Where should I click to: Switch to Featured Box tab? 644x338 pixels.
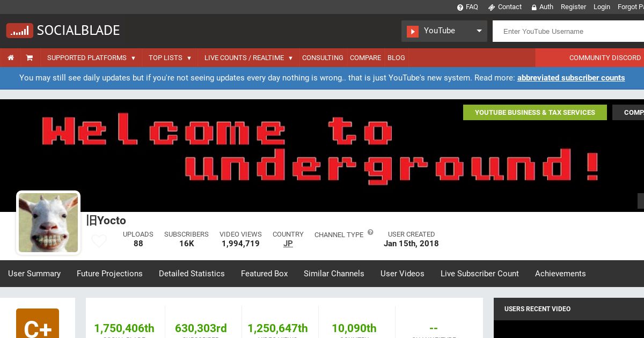[265, 274]
